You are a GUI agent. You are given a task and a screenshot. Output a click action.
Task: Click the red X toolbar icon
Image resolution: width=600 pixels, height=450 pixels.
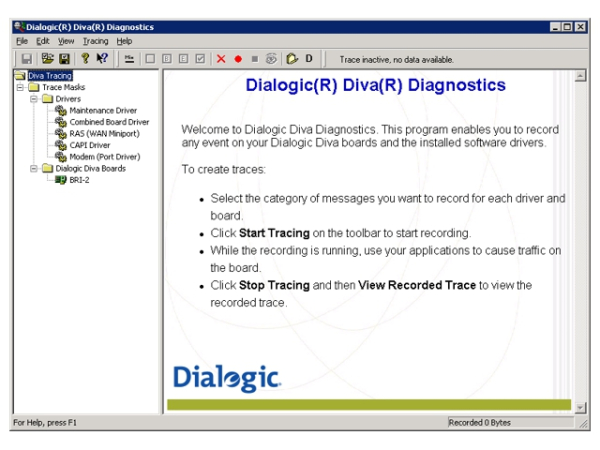[221, 59]
